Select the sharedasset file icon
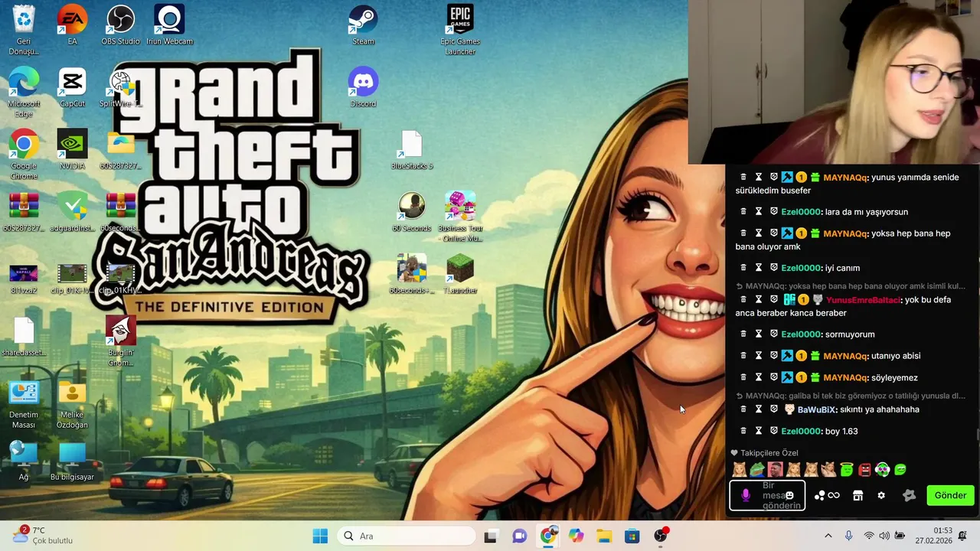 (x=24, y=337)
